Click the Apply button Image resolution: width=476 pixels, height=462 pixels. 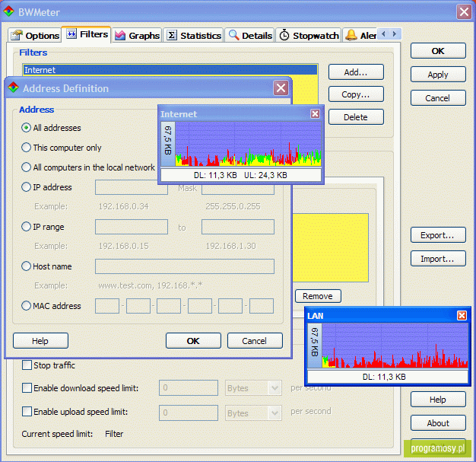(438, 75)
